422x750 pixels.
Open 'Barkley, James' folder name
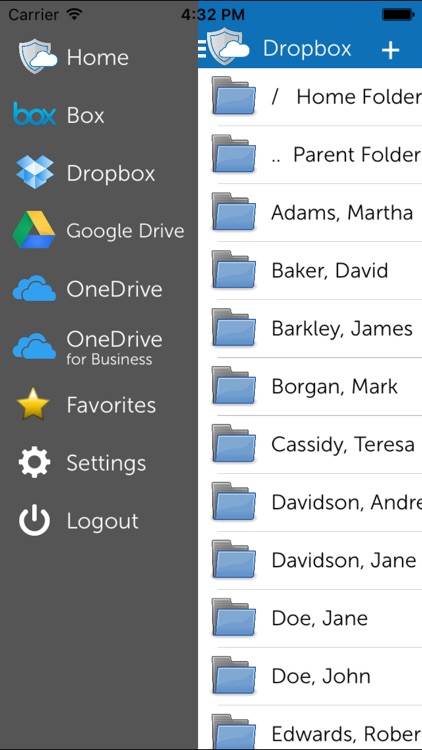342,329
